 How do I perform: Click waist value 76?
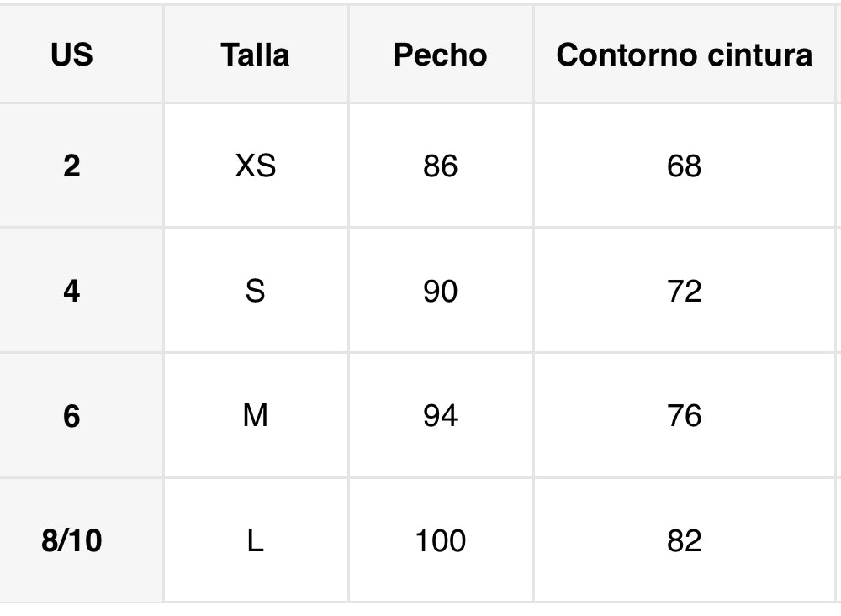pyautogui.click(x=684, y=415)
